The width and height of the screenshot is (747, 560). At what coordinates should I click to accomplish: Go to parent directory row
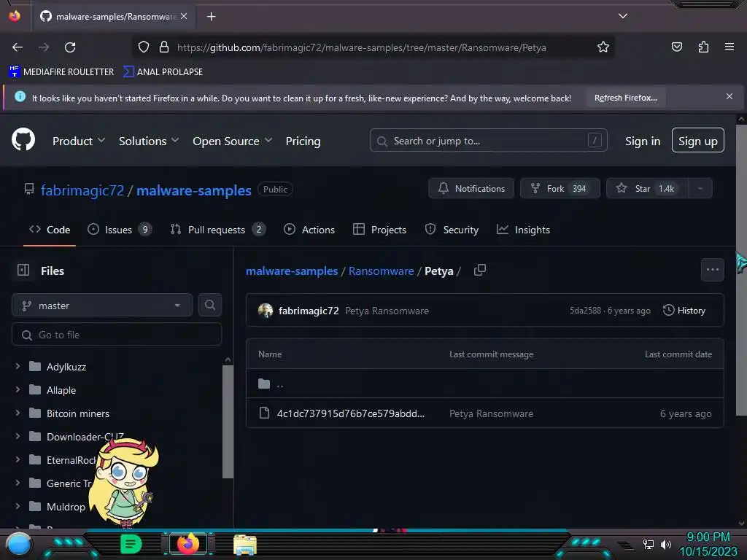tap(485, 384)
